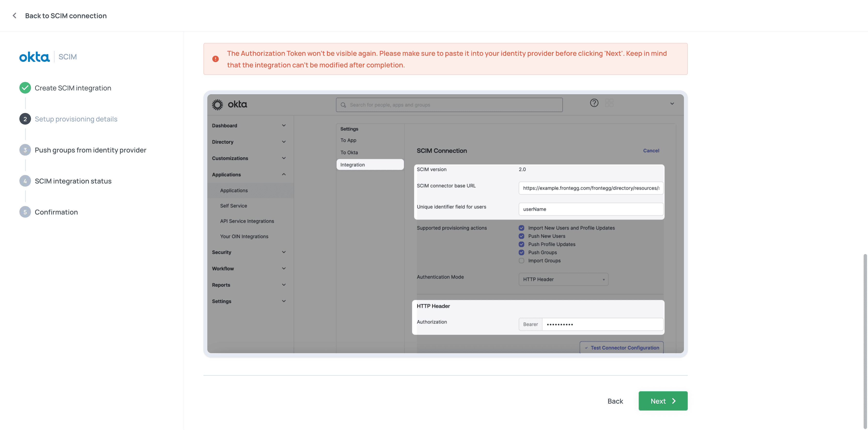The height and width of the screenshot is (430, 868).
Task: Click Test Connector Configuration button
Action: click(621, 347)
